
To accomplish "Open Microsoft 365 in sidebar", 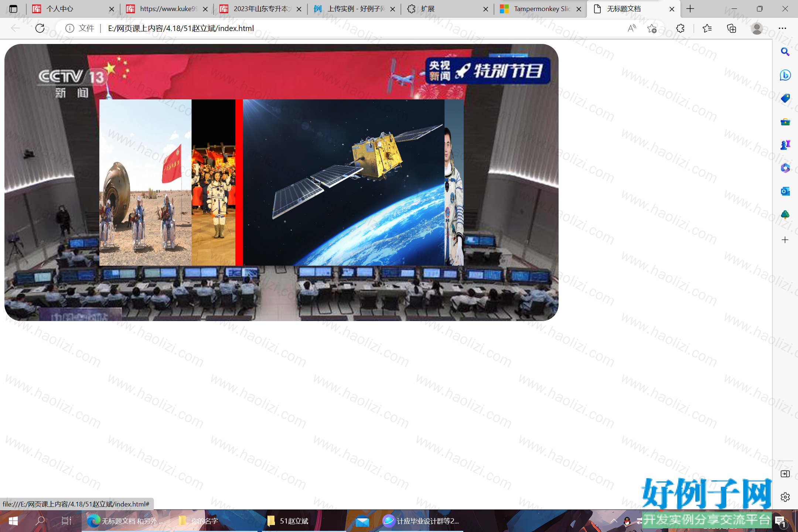I will tap(785, 168).
